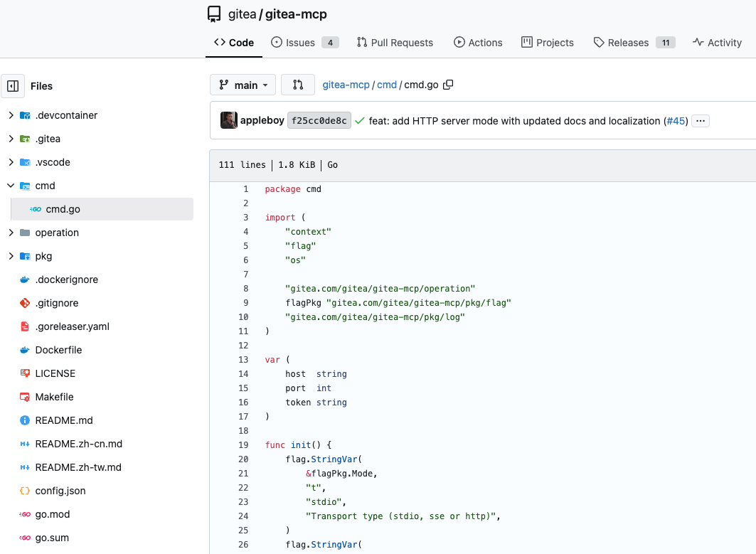The height and width of the screenshot is (554, 756).
Task: Toggle the file tree sidebar panel icon
Action: point(13,86)
